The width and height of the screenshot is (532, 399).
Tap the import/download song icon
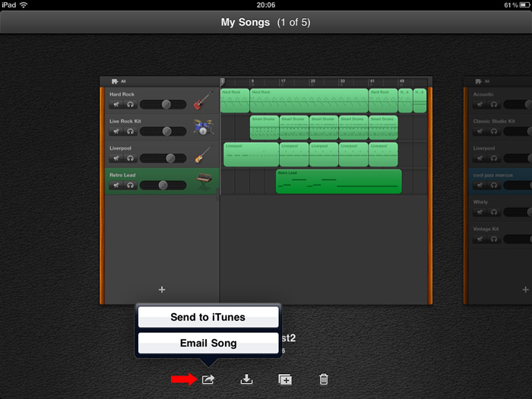[x=246, y=379]
